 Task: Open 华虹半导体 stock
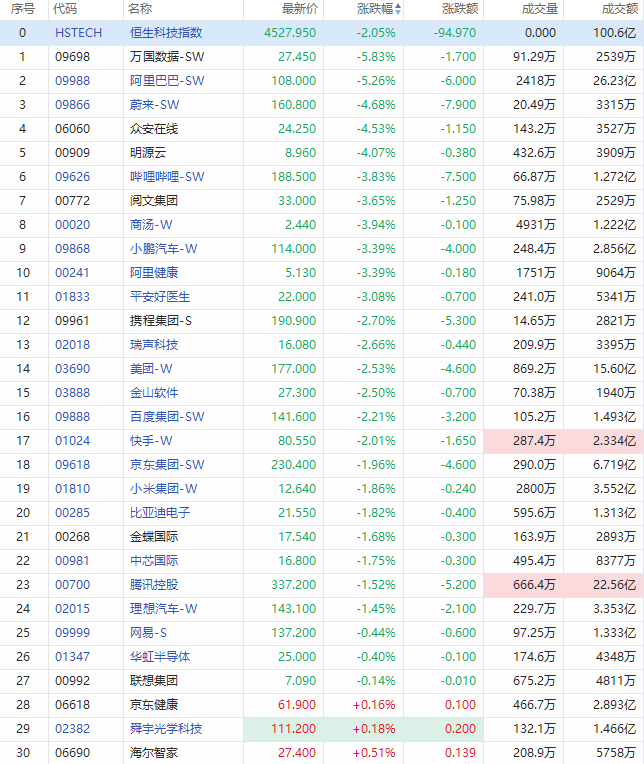point(160,656)
